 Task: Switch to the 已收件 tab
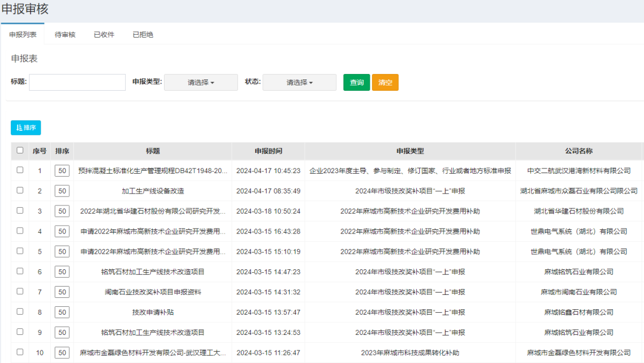click(104, 34)
